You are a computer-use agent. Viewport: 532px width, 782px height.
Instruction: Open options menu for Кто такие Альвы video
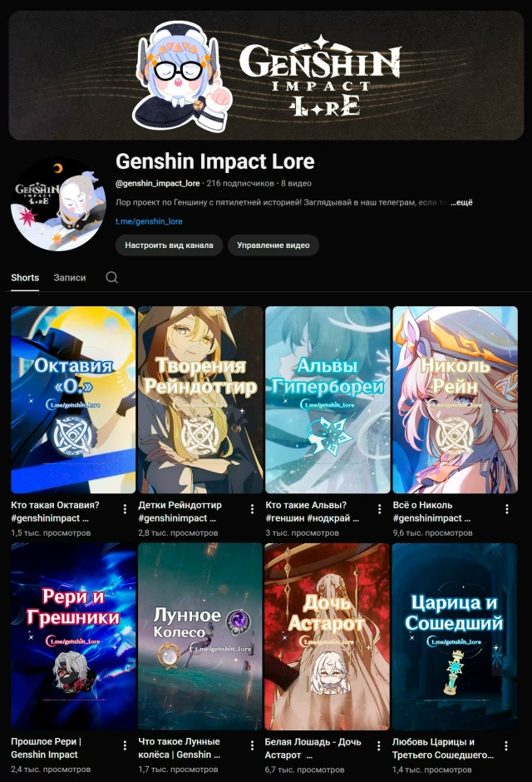pos(380,508)
